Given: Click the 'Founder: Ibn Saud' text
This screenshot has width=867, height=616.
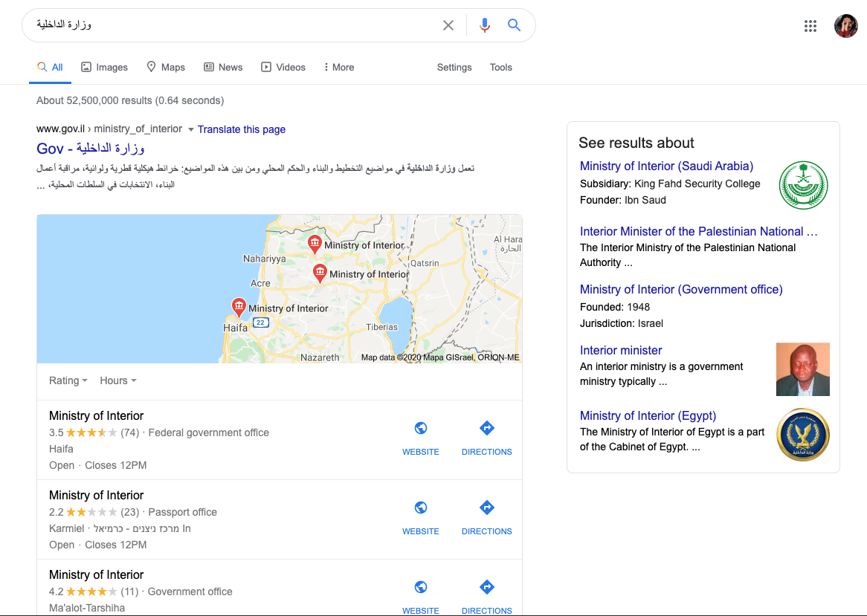Looking at the screenshot, I should (622, 200).
